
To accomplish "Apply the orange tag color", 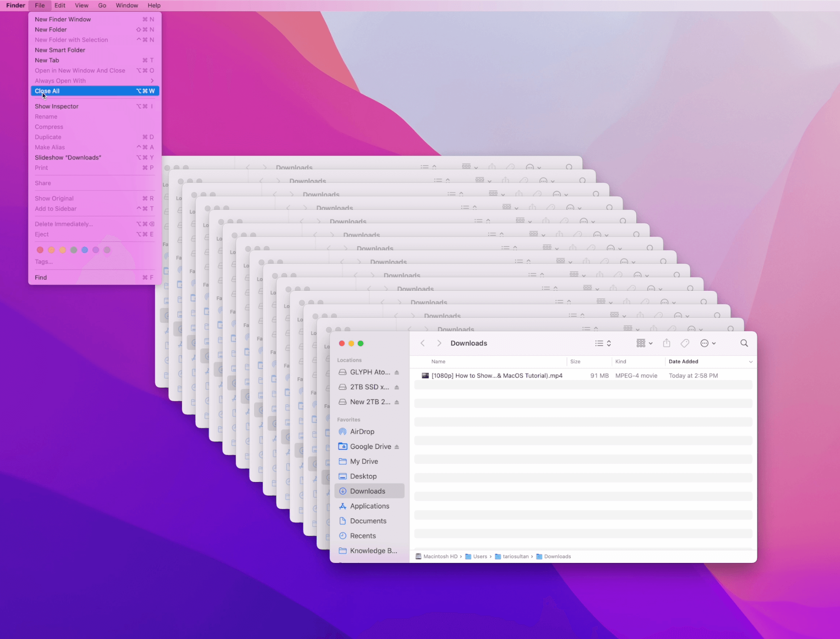I will pyautogui.click(x=51, y=250).
